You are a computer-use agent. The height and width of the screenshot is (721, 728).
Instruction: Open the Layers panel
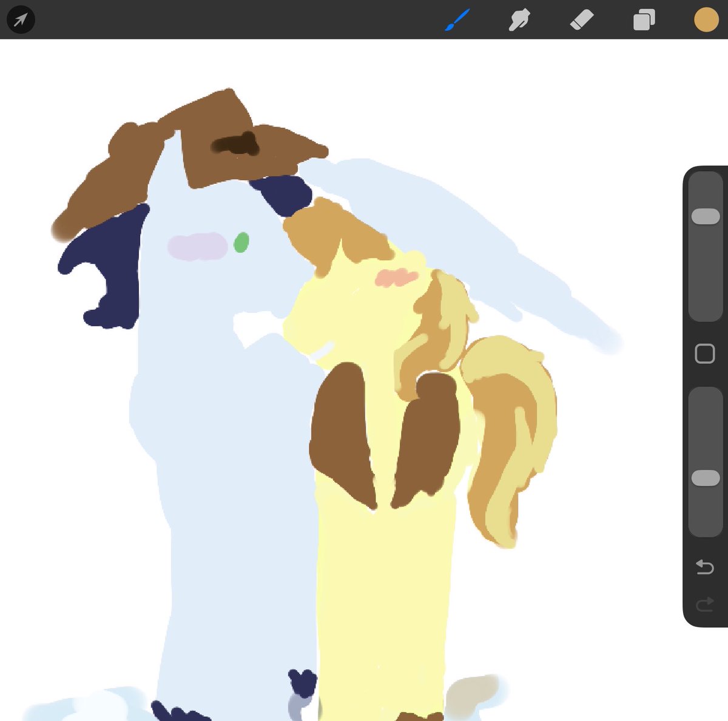644,20
